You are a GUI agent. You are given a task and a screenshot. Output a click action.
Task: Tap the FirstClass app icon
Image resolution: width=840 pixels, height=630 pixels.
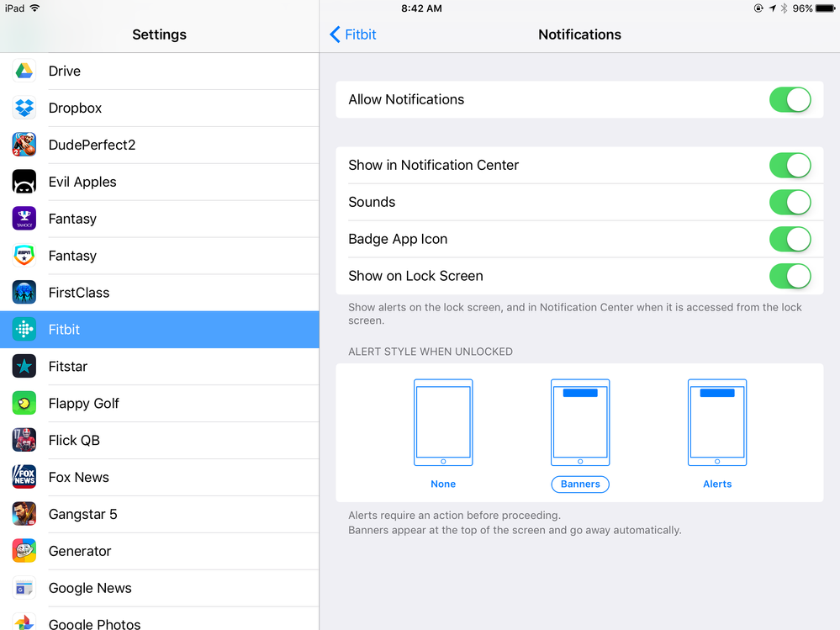24,293
